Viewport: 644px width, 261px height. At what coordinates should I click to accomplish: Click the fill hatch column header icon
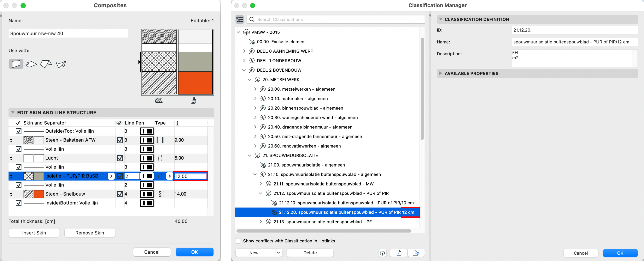[x=119, y=123]
